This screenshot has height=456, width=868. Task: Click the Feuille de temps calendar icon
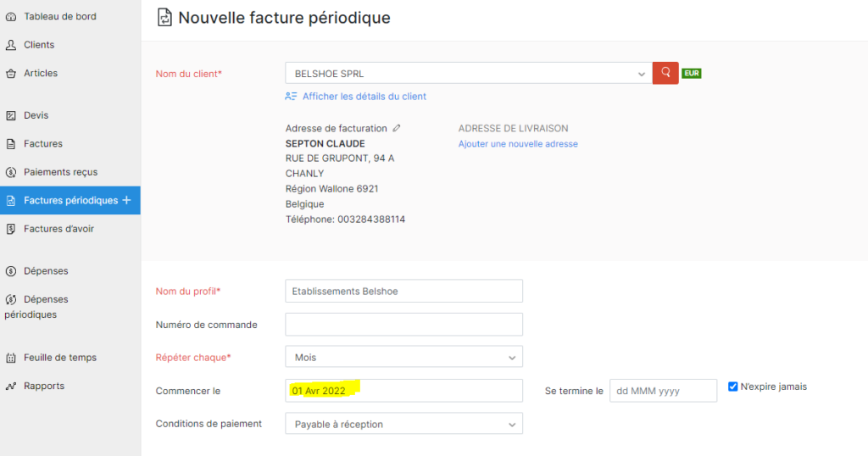tap(11, 358)
